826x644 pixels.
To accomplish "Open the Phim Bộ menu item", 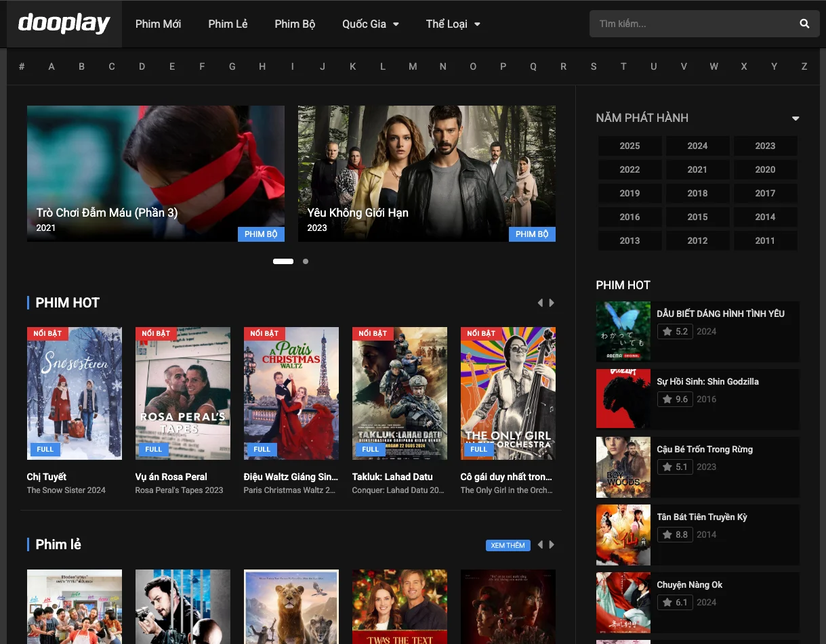I will 294,24.
